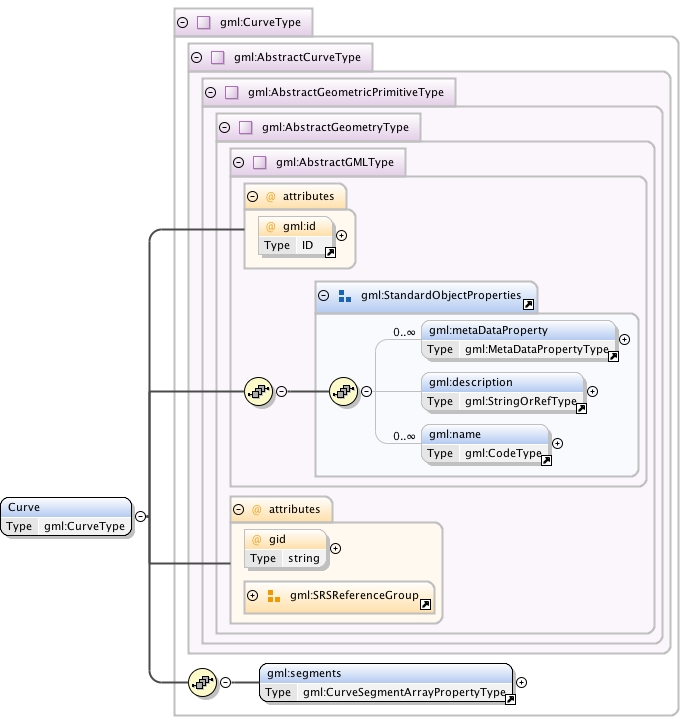Select the gml:segments element box
The image size is (680, 717).
tap(386, 683)
